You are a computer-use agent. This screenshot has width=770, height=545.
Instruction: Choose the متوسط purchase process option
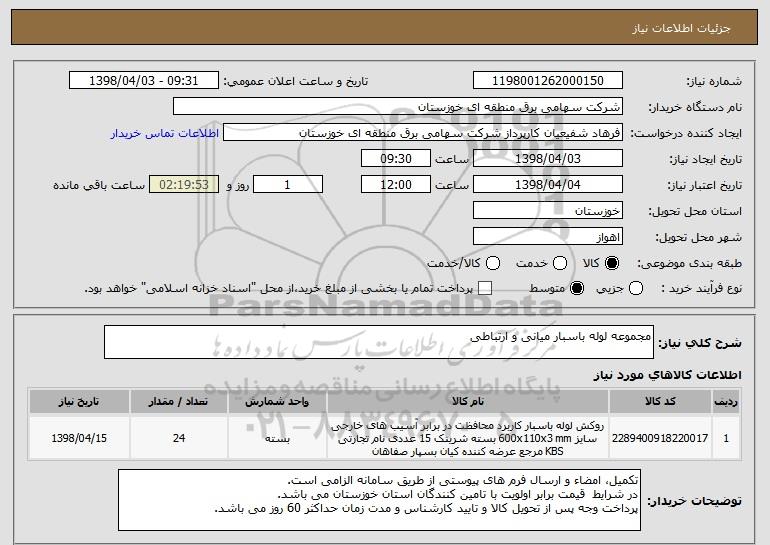[x=577, y=288]
